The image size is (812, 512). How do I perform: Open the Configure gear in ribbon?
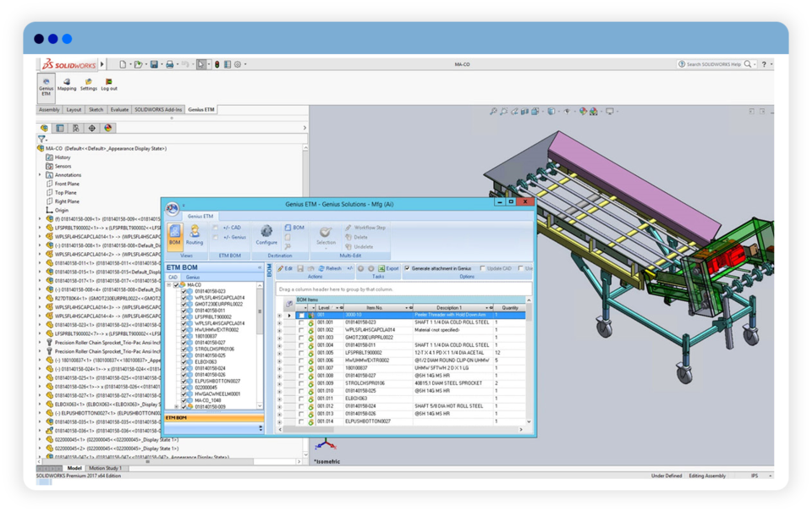tap(266, 234)
